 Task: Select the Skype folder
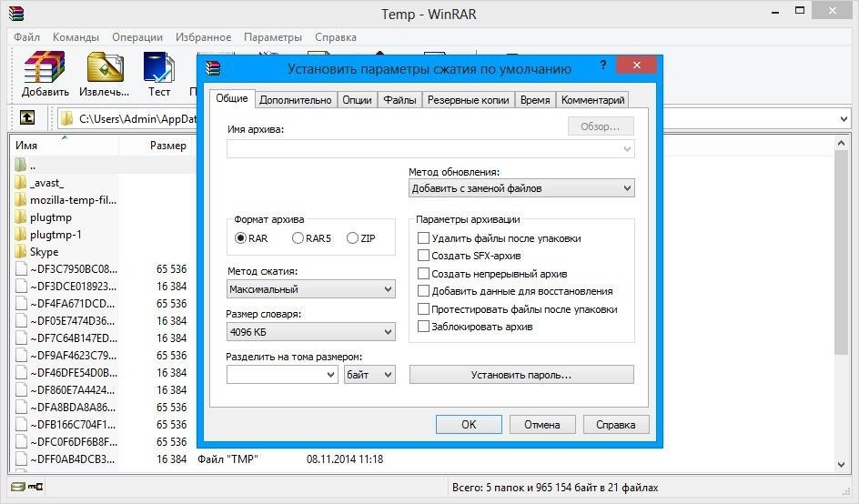point(36,252)
